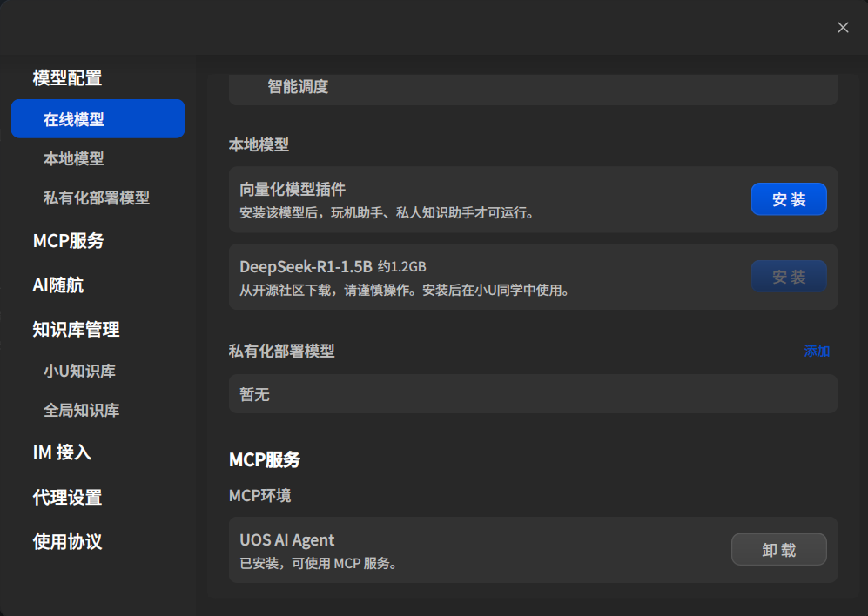Click the 暂无 empty list row
Screen dimensions: 868x616
pyautogui.click(x=533, y=394)
